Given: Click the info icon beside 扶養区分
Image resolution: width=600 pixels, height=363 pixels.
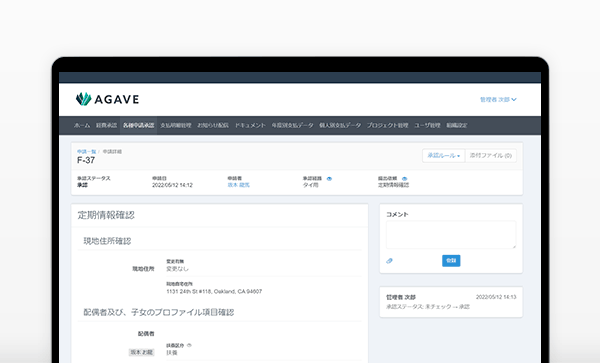Looking at the screenshot, I should (189, 345).
